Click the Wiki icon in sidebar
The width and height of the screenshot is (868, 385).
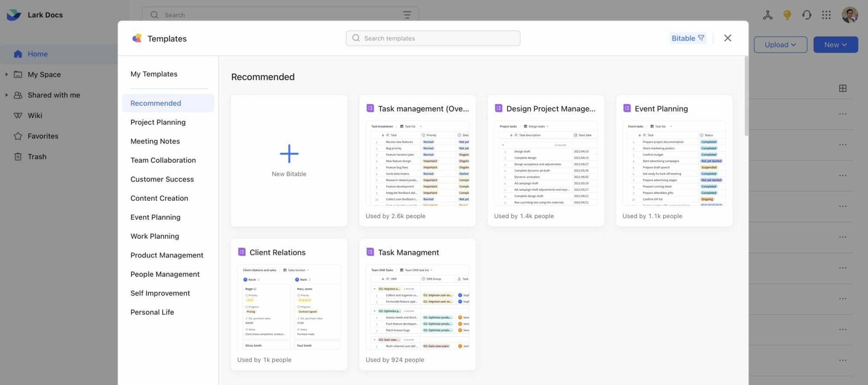(x=18, y=116)
